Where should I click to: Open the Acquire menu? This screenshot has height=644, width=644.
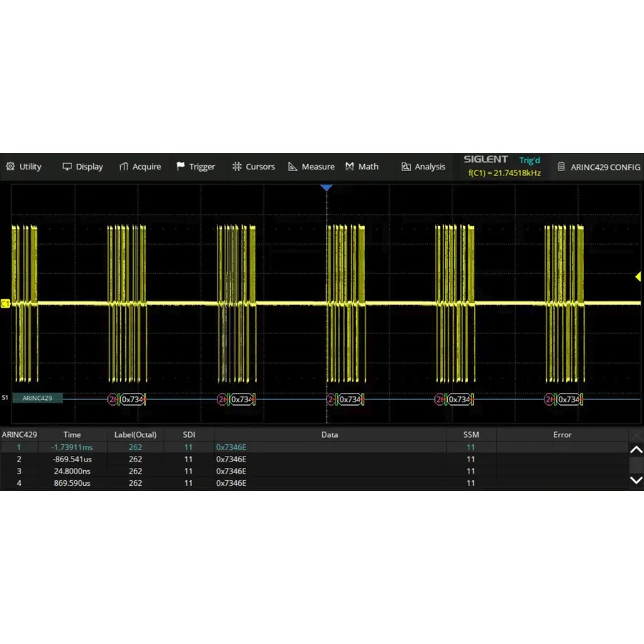pos(140,166)
